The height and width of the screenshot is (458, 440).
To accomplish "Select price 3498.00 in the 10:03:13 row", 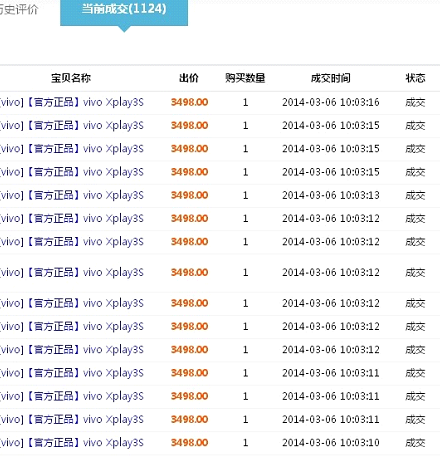I will 189,195.
